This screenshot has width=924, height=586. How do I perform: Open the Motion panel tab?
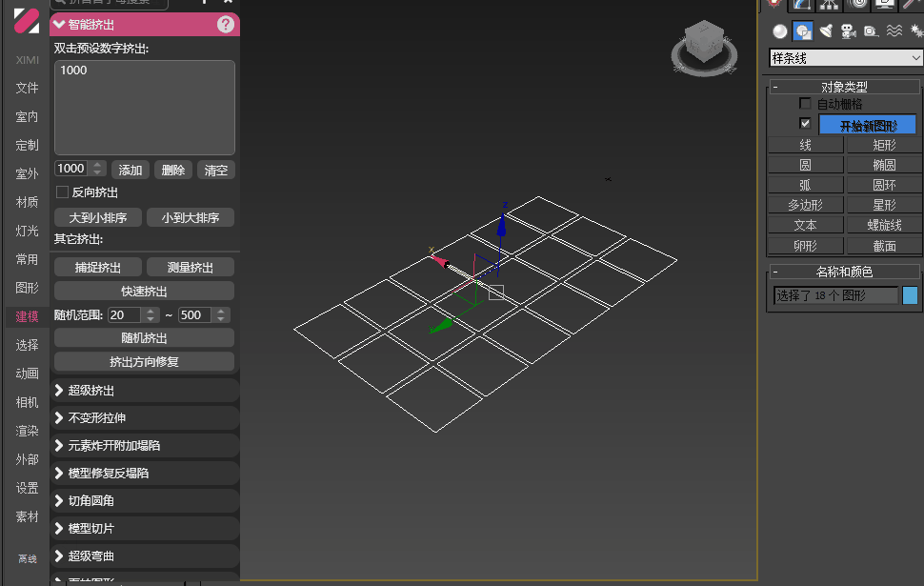pos(857,4)
